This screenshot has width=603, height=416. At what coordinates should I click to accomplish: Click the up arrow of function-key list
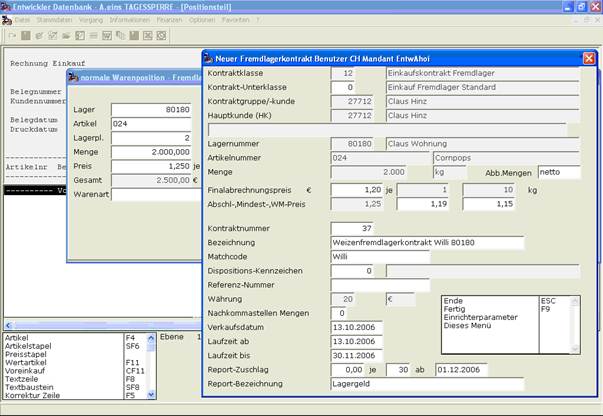pyautogui.click(x=151, y=338)
